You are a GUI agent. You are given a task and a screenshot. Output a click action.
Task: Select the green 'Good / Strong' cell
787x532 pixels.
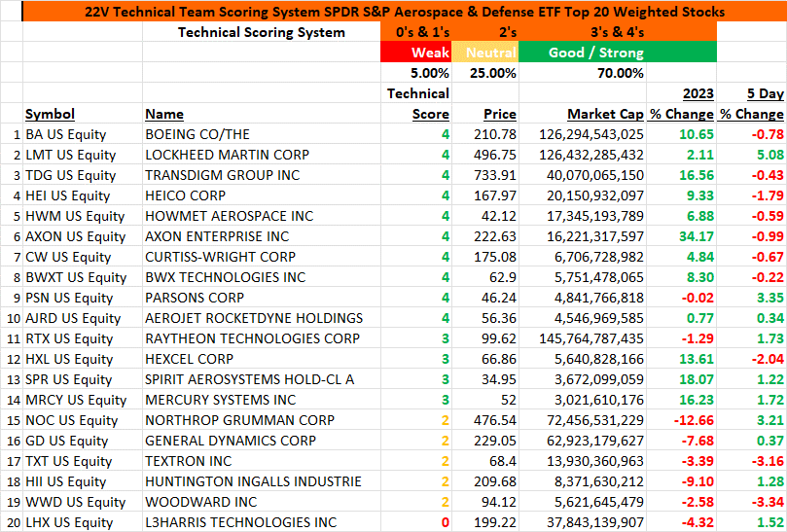(x=618, y=53)
